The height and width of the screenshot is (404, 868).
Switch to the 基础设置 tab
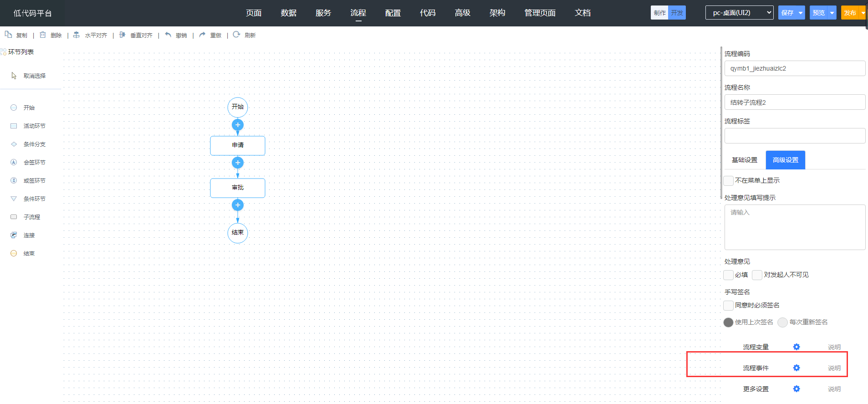pyautogui.click(x=744, y=160)
